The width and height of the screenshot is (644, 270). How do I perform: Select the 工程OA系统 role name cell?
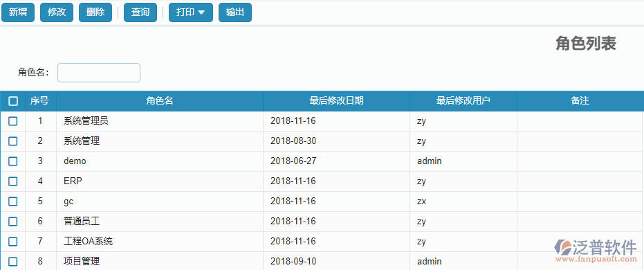(x=160, y=242)
